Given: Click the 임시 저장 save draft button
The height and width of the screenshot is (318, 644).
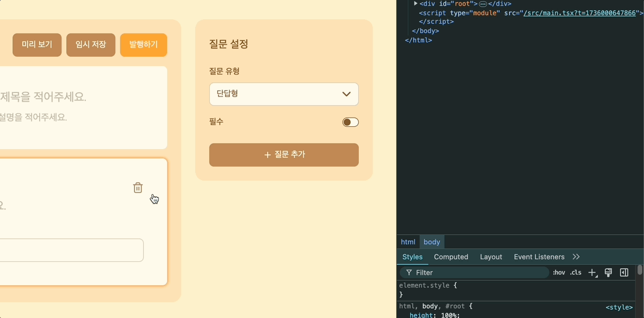Looking at the screenshot, I should click(x=91, y=45).
